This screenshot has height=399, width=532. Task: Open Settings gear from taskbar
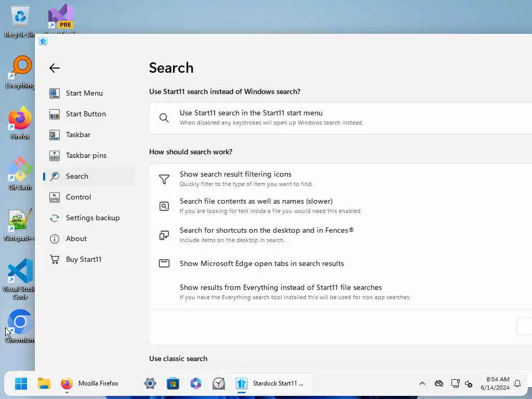tap(150, 384)
